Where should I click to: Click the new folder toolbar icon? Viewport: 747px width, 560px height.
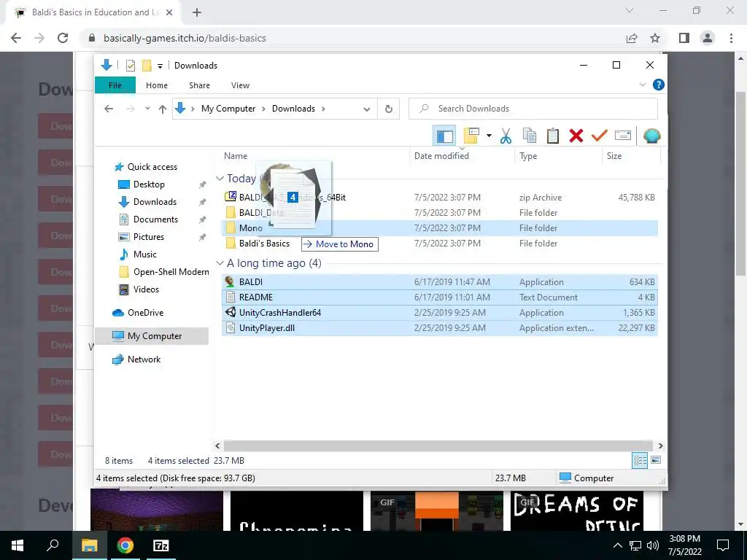coord(471,136)
